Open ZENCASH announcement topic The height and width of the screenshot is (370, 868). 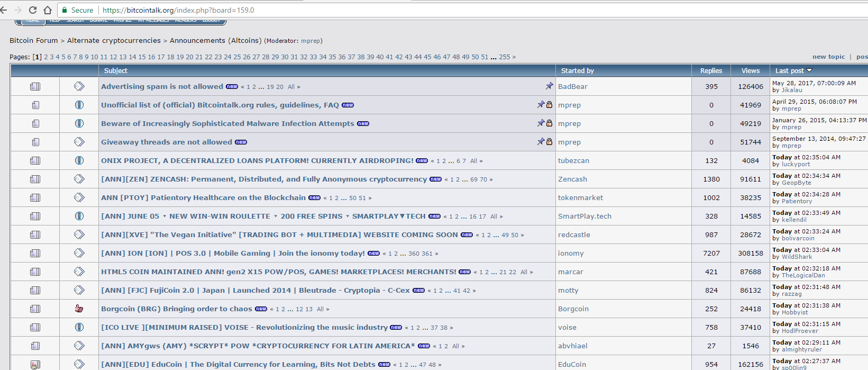click(264, 179)
